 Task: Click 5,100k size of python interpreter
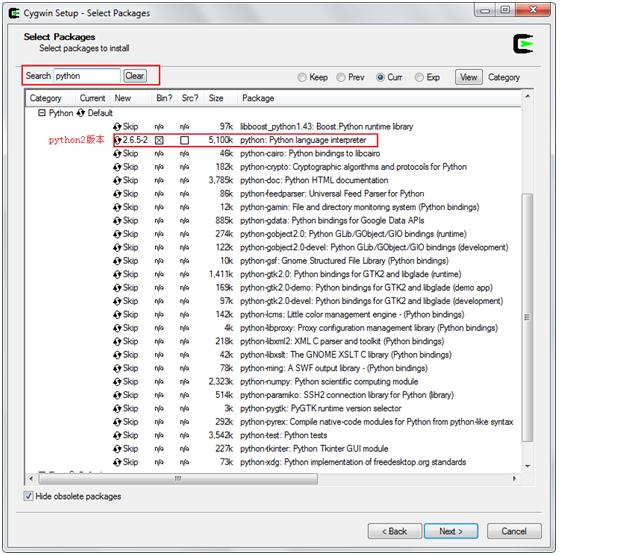[220, 140]
